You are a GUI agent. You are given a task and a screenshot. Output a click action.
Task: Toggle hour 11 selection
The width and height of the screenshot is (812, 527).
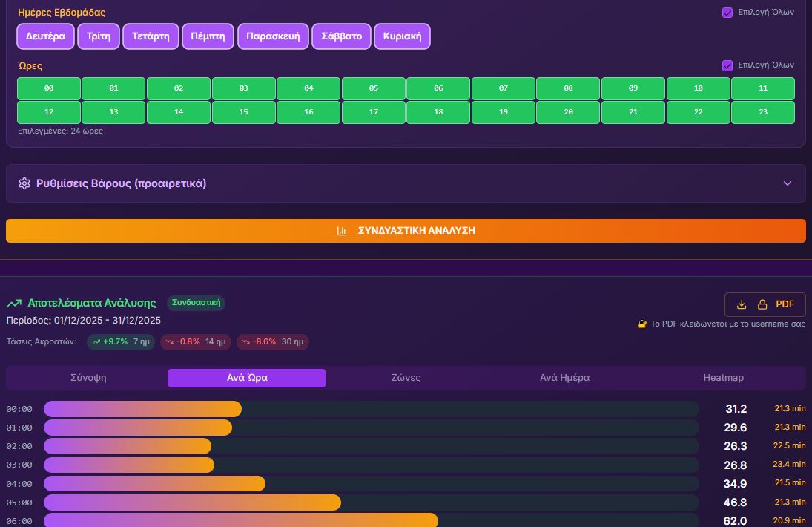coord(763,88)
